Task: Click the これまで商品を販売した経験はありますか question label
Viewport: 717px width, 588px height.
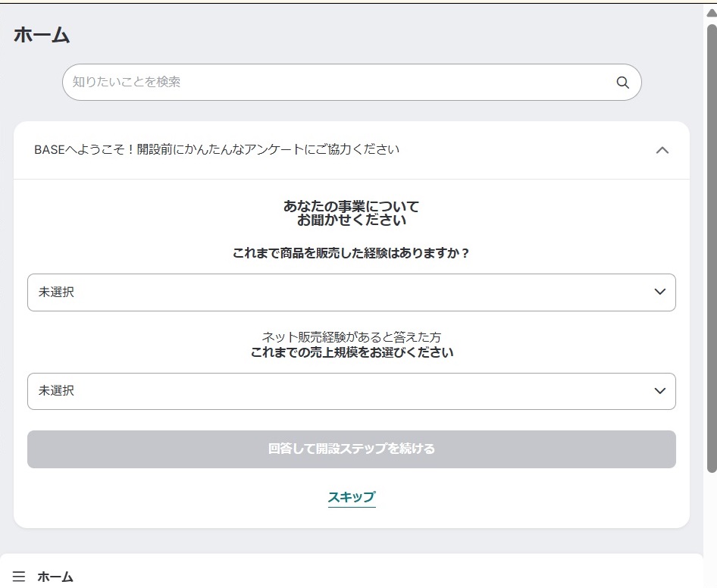Action: pyautogui.click(x=351, y=253)
